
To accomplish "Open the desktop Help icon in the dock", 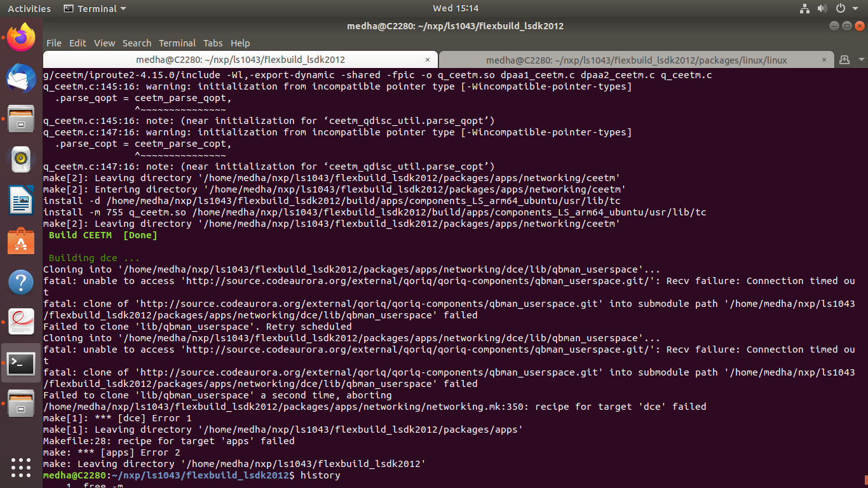I will (21, 283).
